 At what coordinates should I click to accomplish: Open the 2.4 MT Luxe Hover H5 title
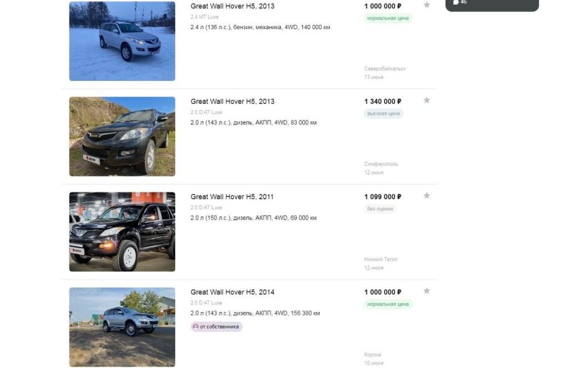pyautogui.click(x=232, y=6)
